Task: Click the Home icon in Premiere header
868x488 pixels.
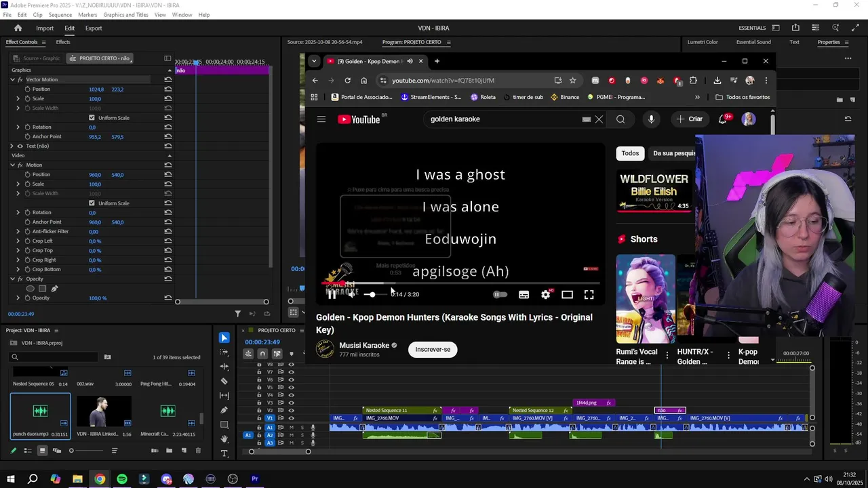Action: click(x=18, y=28)
